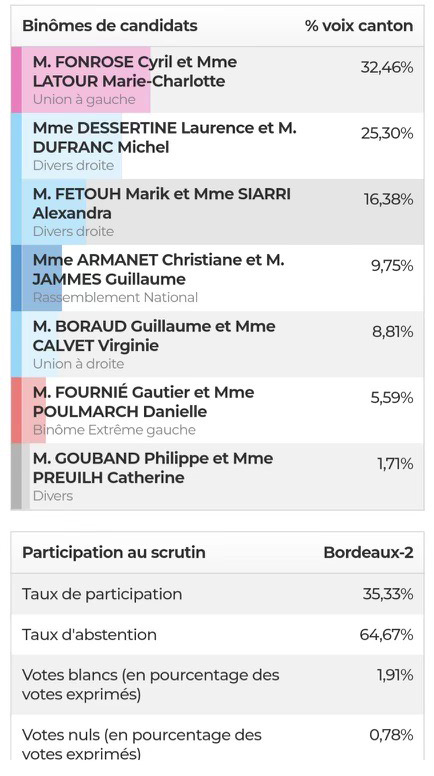The width and height of the screenshot is (434, 776).
Task: Click the pink Union à gauche color bar
Action: tap(16, 80)
